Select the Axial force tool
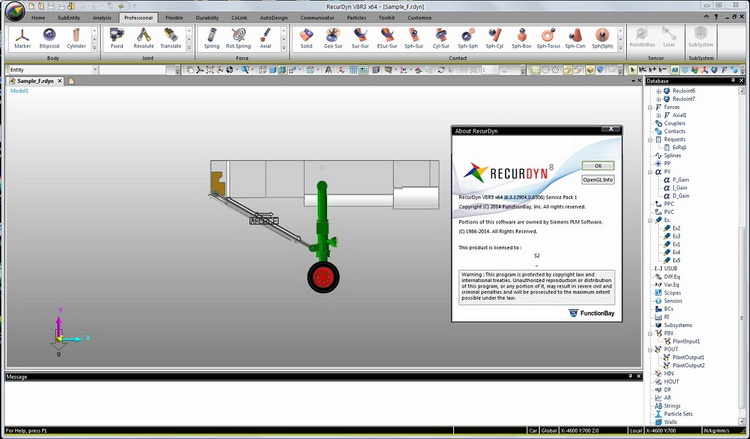 [265, 39]
